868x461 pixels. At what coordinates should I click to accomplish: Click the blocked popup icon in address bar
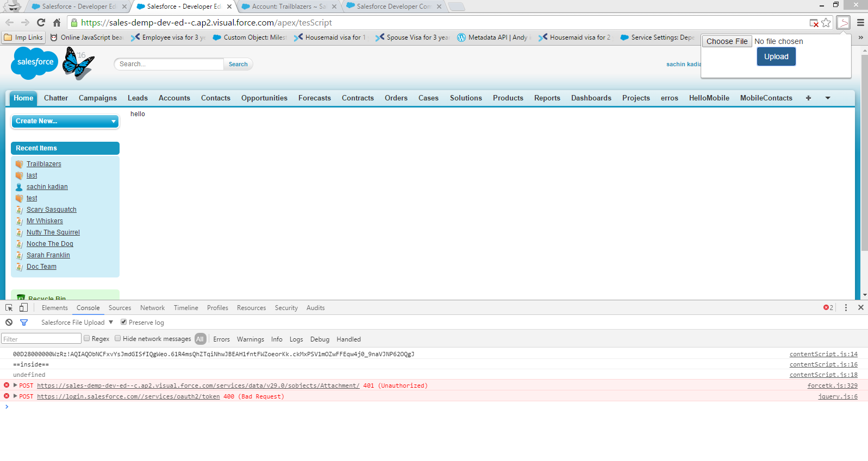[x=814, y=23]
